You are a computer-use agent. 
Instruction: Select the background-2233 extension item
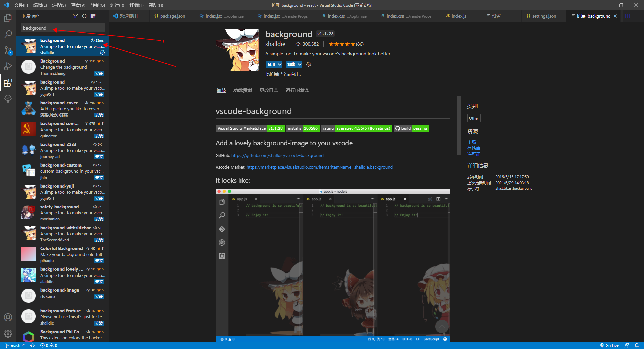pos(63,150)
